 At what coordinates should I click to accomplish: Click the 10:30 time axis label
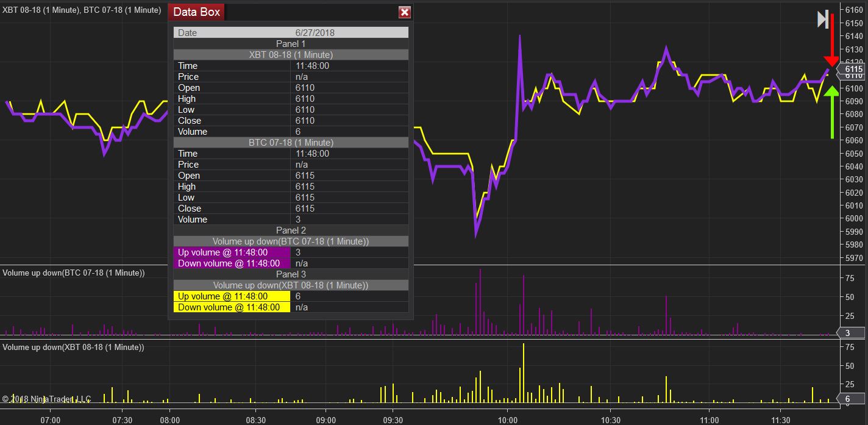[x=610, y=420]
